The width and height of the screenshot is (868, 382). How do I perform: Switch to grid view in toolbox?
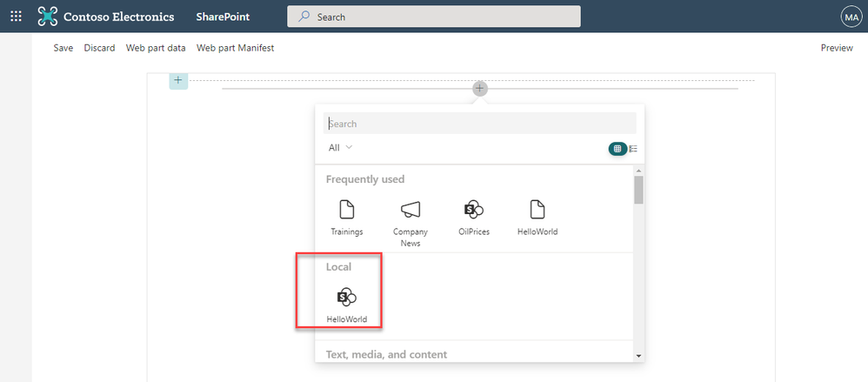point(618,149)
